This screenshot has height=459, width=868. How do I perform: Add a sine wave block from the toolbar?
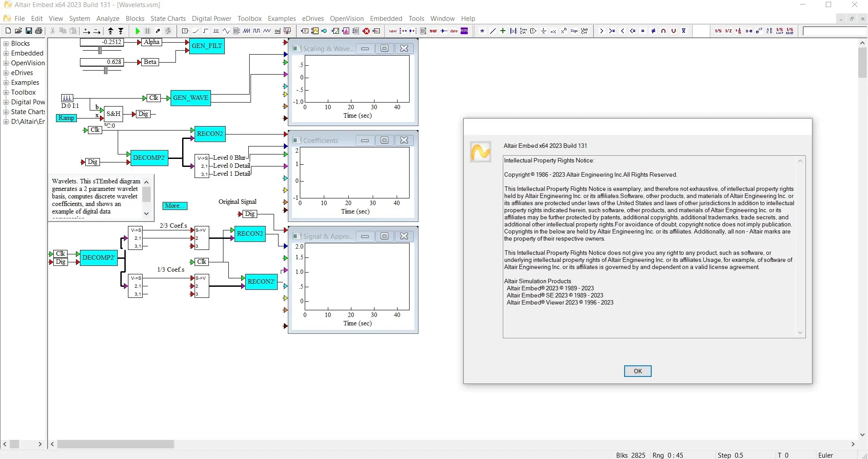[226, 31]
